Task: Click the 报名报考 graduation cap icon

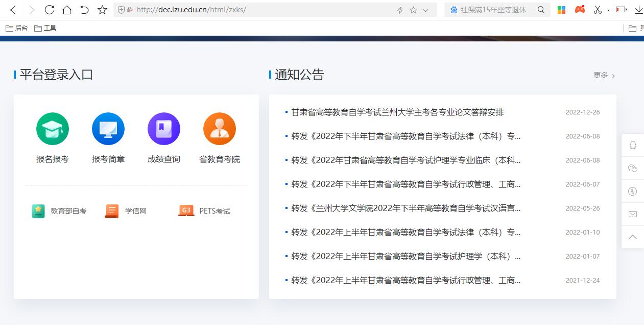Action: click(x=52, y=129)
